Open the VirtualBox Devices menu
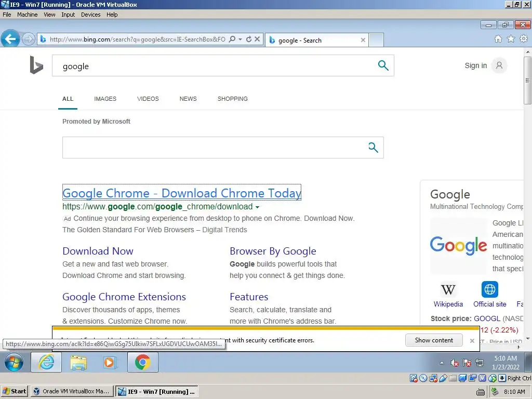Screen dimensions: 532x399 coord(90,15)
